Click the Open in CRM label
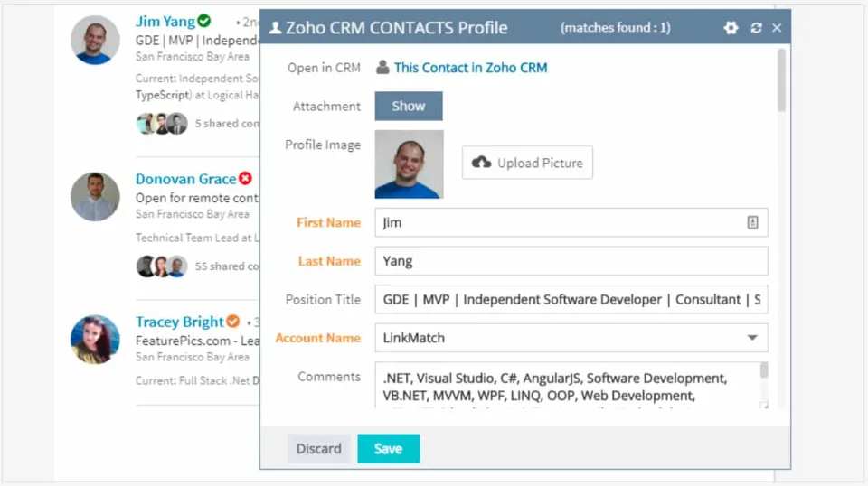The width and height of the screenshot is (868, 486). [x=324, y=68]
